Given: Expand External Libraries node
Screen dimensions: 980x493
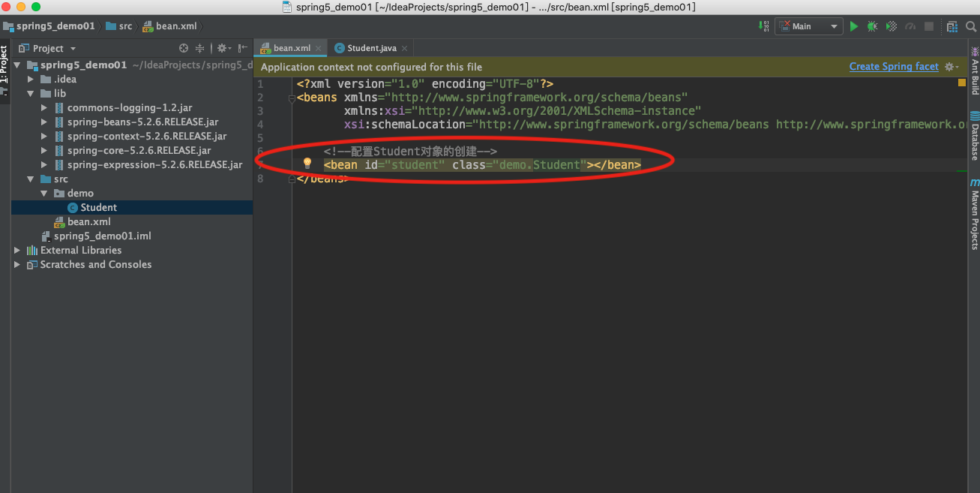Looking at the screenshot, I should (17, 251).
